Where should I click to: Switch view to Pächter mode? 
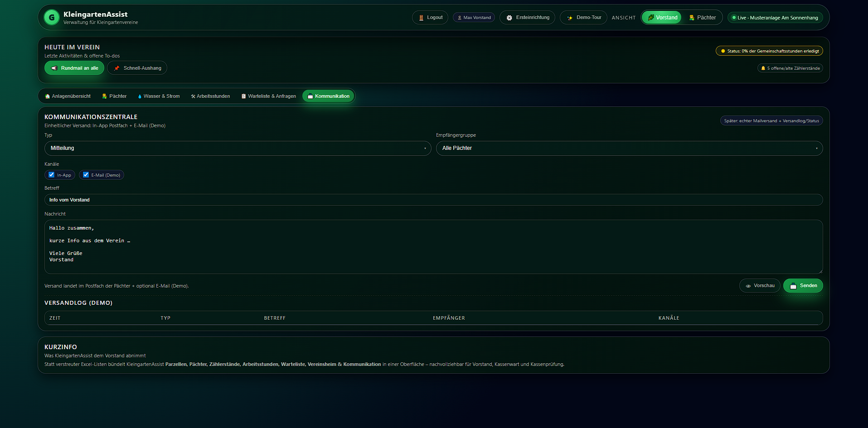click(702, 17)
